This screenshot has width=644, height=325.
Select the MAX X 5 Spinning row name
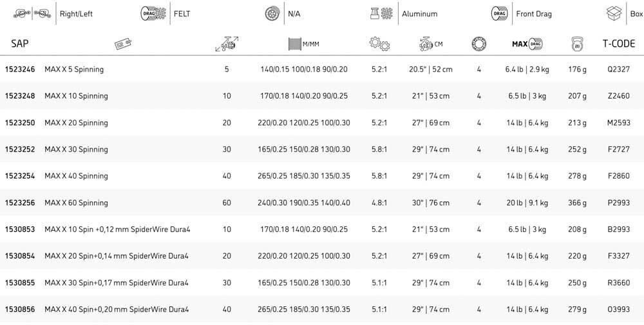(73, 69)
